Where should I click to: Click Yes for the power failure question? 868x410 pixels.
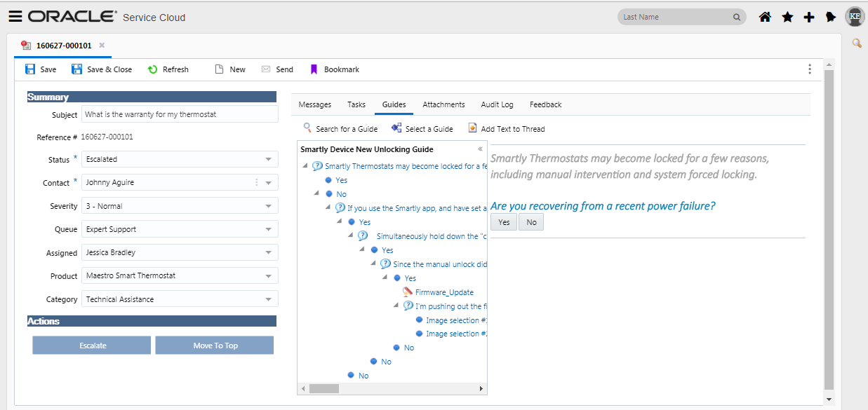click(503, 221)
